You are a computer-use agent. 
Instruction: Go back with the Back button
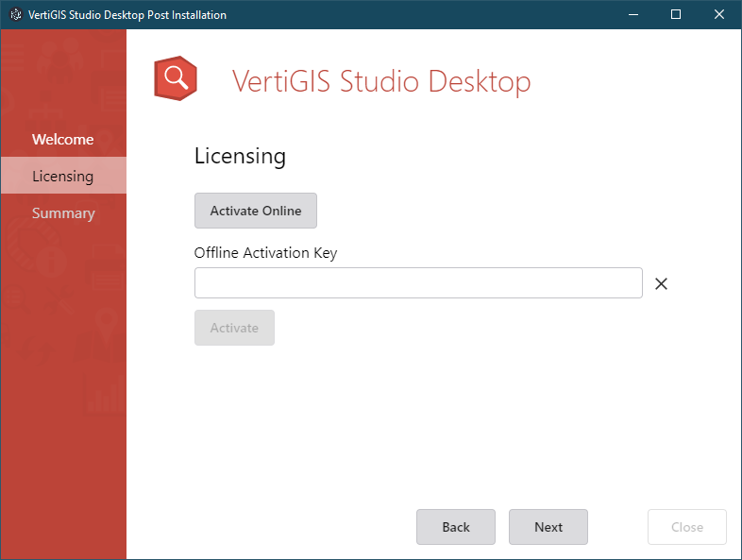click(456, 527)
